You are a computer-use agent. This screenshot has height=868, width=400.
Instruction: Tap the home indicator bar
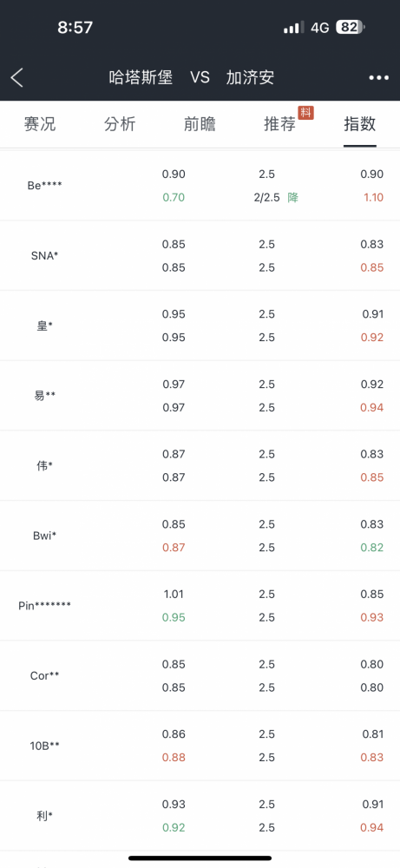coord(200,858)
